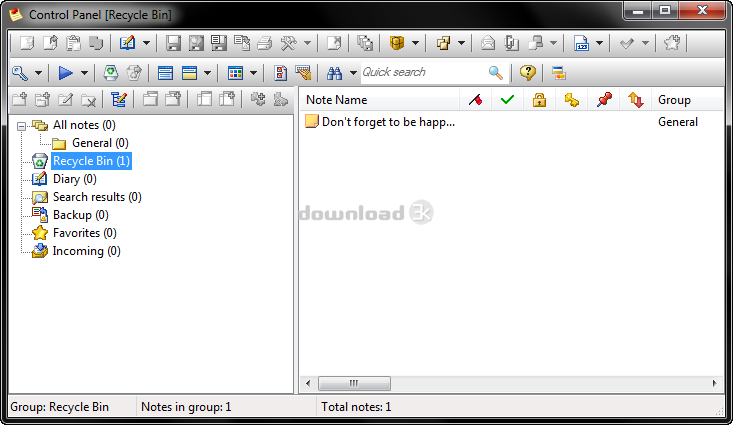Click the new note icon in the top toolbar
The width and height of the screenshot is (733, 425).
(27, 43)
